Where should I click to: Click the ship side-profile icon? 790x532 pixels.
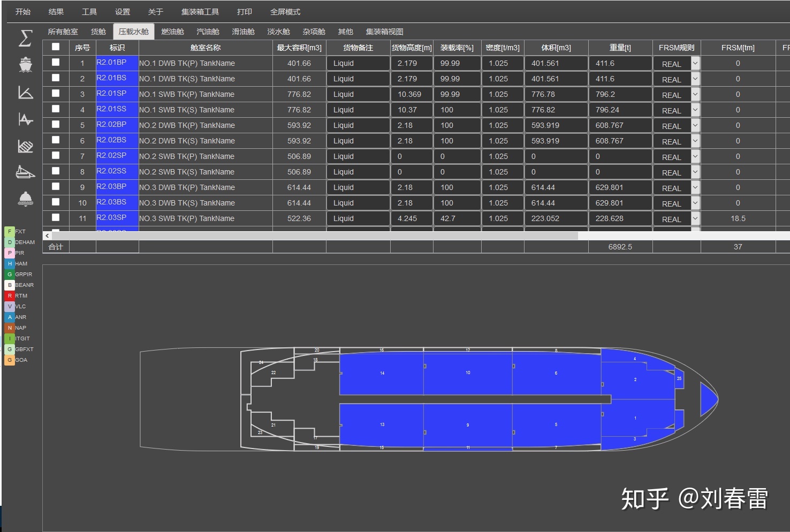[x=25, y=172]
